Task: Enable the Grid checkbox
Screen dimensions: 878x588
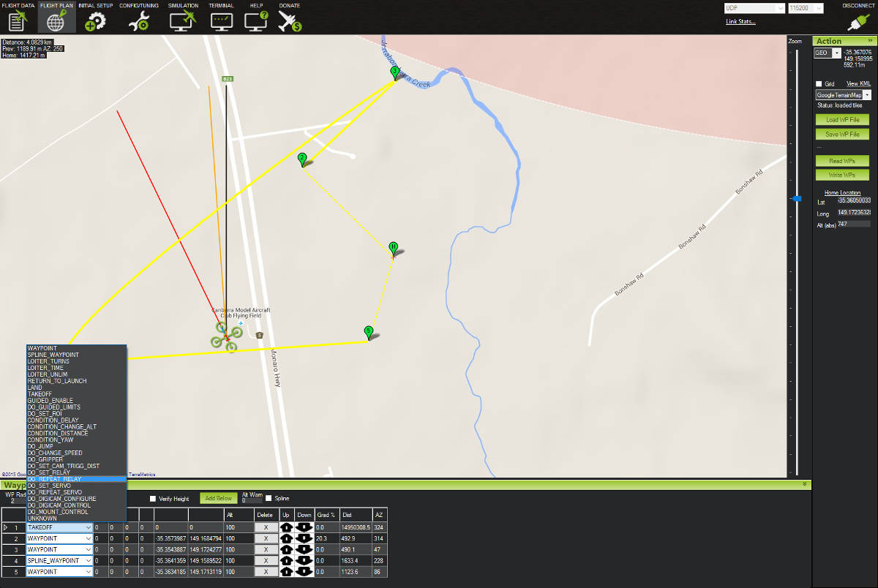Action: pos(819,84)
